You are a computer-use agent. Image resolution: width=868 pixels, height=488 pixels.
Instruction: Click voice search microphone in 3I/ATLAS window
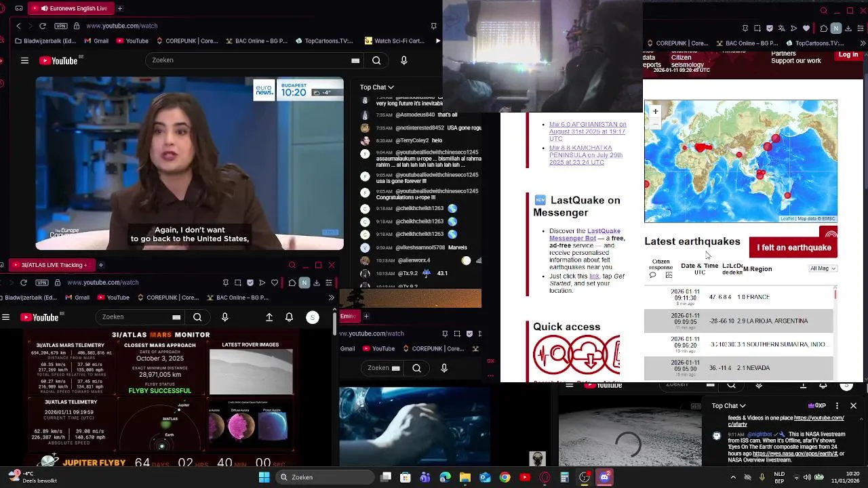click(225, 317)
